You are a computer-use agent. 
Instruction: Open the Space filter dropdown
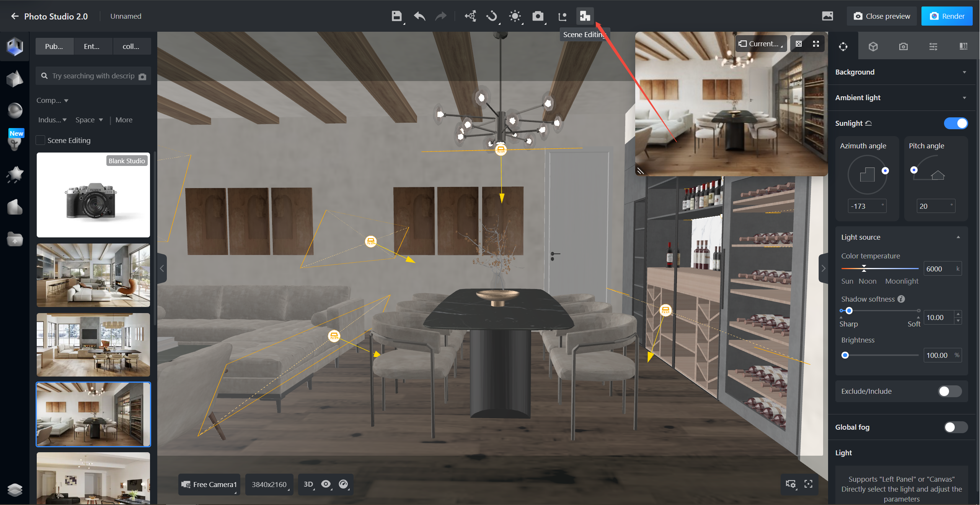tap(89, 120)
